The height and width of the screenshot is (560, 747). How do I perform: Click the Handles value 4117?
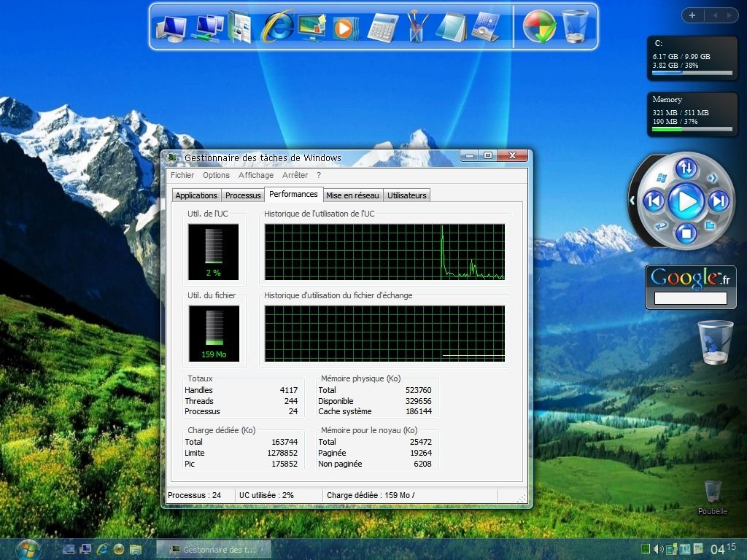tap(289, 390)
